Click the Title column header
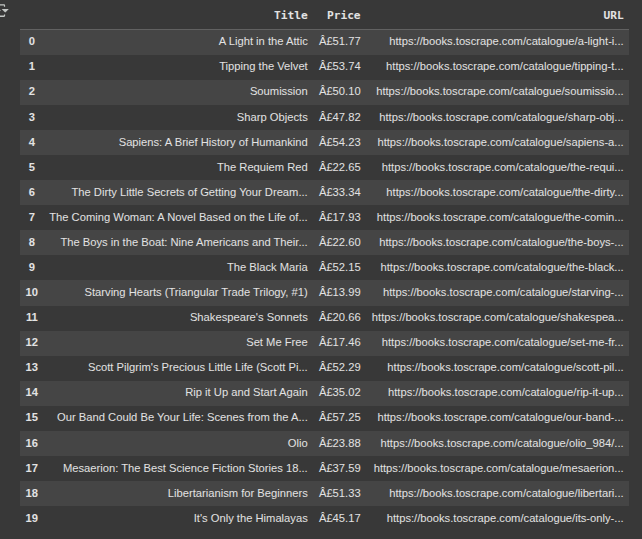This screenshot has width=642, height=539. point(291,15)
